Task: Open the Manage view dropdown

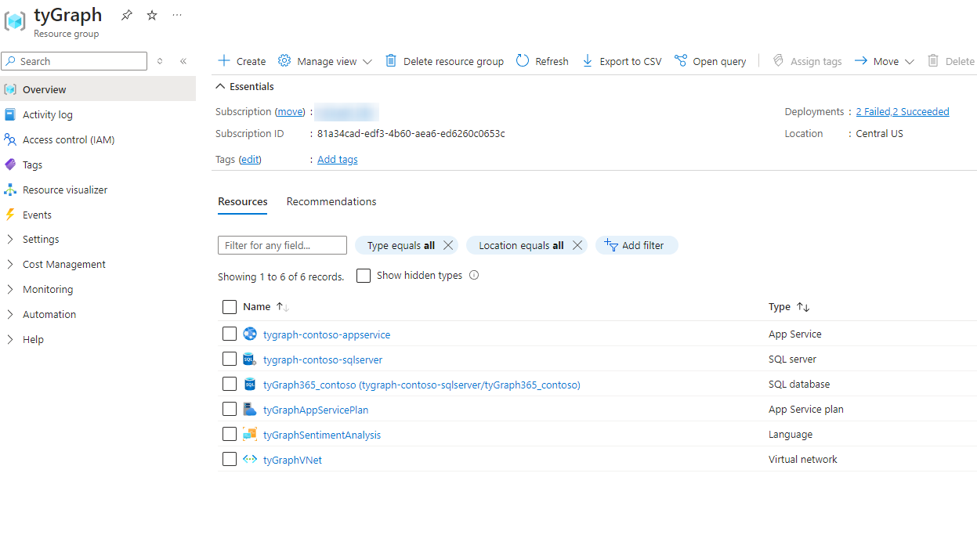Action: pos(325,61)
